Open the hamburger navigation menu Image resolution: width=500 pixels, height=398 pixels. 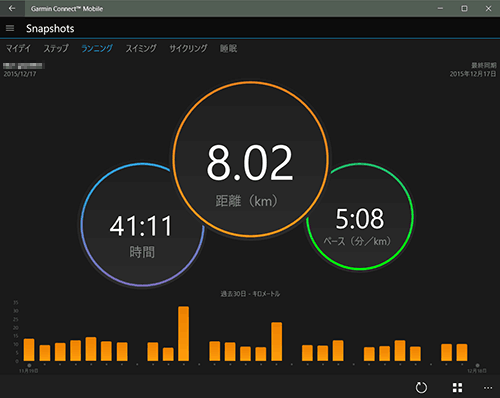(x=10, y=28)
